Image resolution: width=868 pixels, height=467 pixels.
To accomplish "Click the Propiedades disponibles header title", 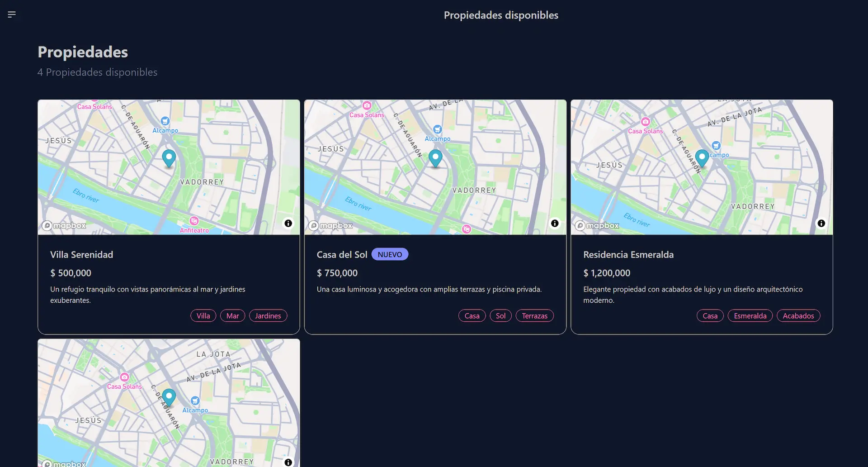I will [x=501, y=15].
